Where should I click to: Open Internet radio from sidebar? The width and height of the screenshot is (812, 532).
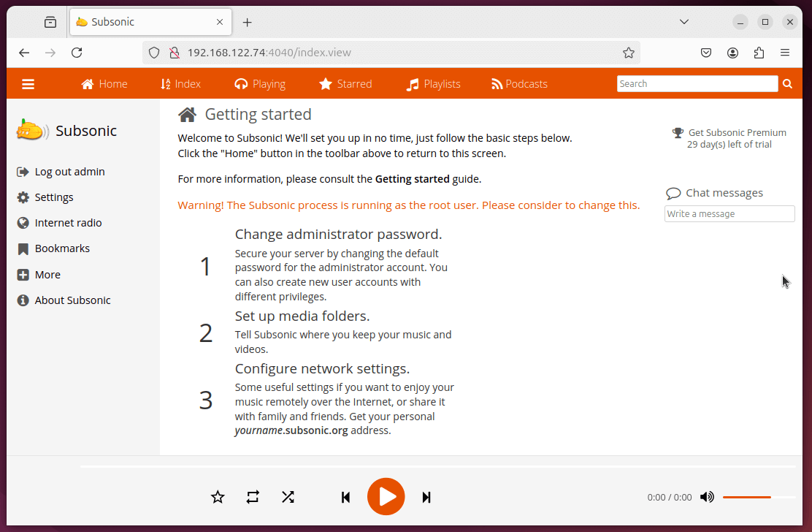[68, 223]
